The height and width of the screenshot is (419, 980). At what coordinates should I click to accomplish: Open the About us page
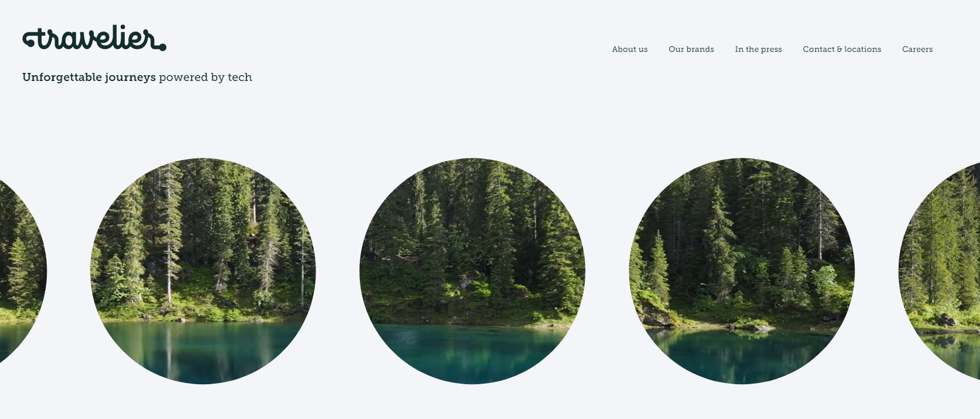[630, 50]
